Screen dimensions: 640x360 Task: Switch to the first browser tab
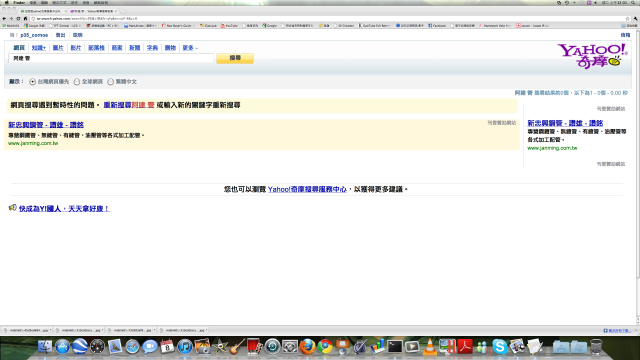coord(42,11)
